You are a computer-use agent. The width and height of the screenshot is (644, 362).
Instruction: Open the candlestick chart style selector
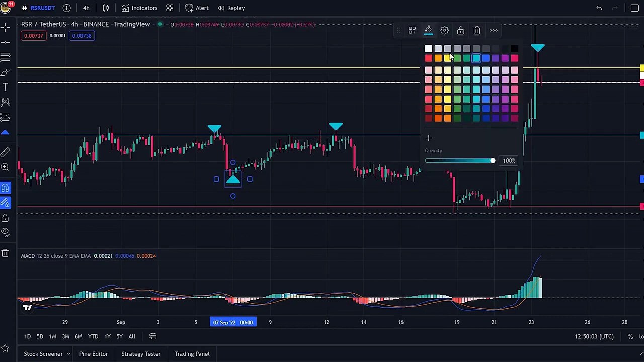coord(106,8)
